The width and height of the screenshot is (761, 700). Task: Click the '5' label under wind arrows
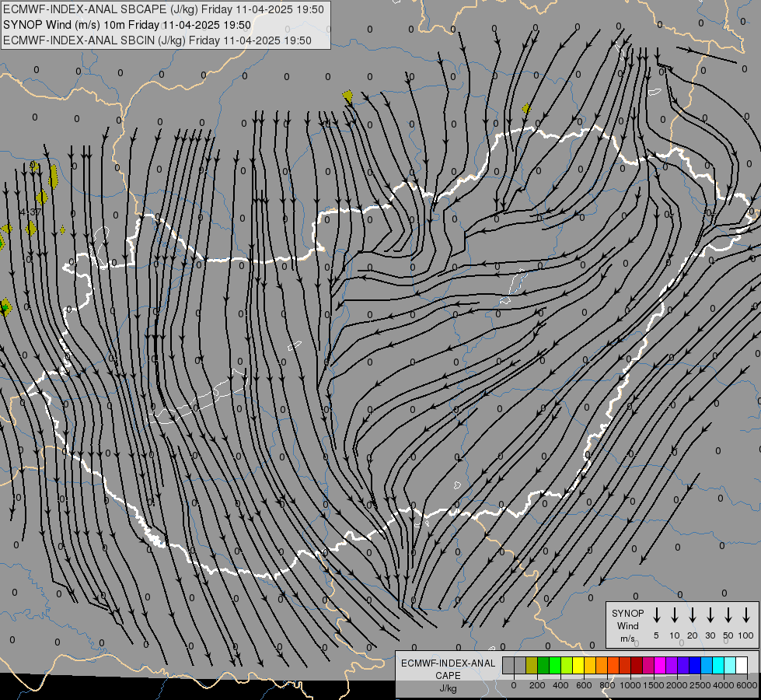[x=656, y=635]
